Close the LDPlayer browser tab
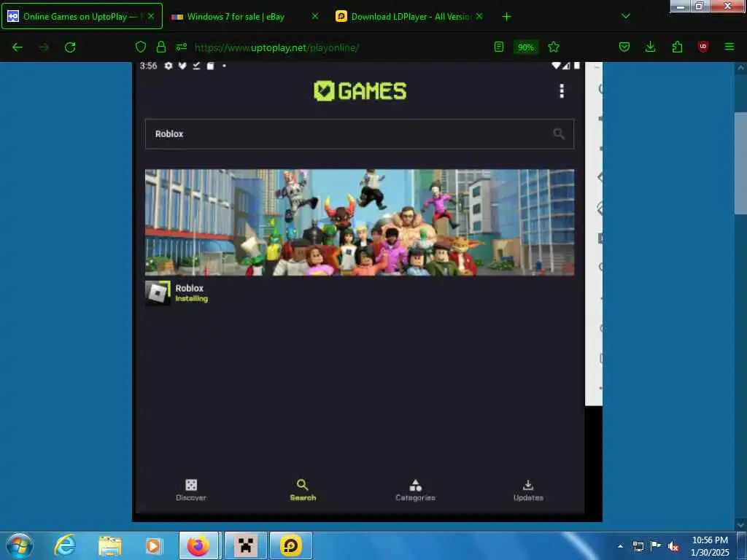This screenshot has height=560, width=747. tap(479, 16)
